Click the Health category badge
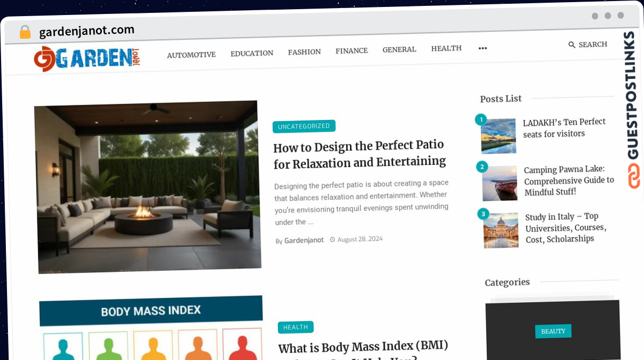Screen dimensions: 644x360 (x=296, y=327)
